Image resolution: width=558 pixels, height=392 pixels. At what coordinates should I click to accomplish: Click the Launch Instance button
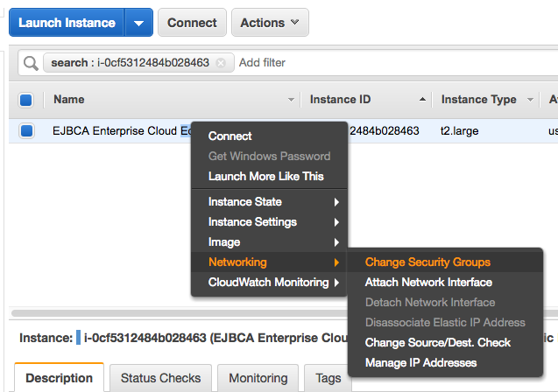pos(67,23)
